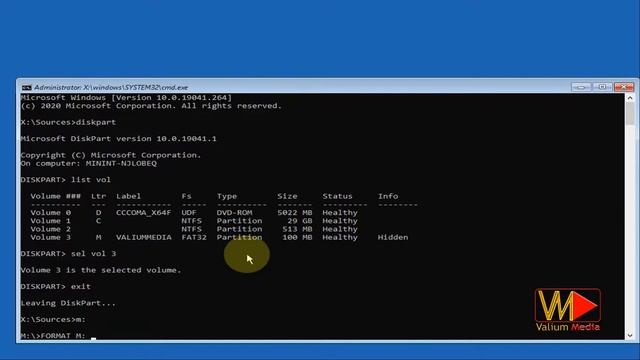Click the 'Info' column header
This screenshot has width=640, height=360.
coord(388,196)
